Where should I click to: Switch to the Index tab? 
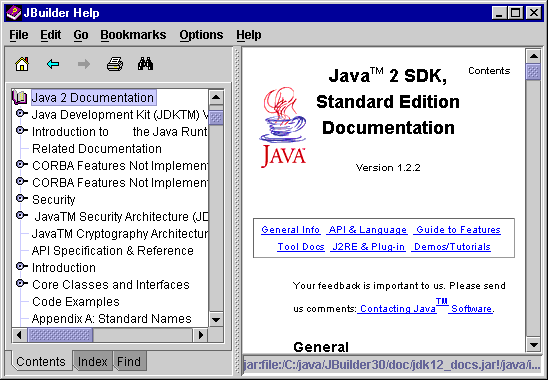tap(93, 361)
